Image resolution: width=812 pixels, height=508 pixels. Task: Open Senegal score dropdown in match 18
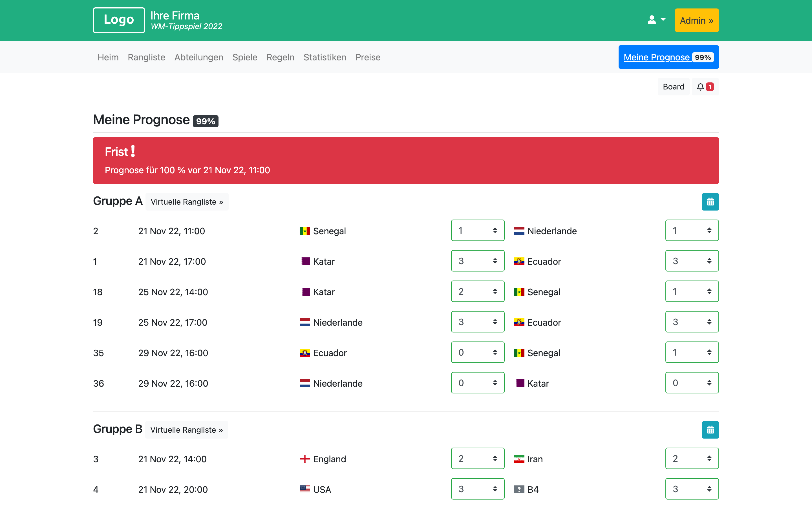pos(692,292)
